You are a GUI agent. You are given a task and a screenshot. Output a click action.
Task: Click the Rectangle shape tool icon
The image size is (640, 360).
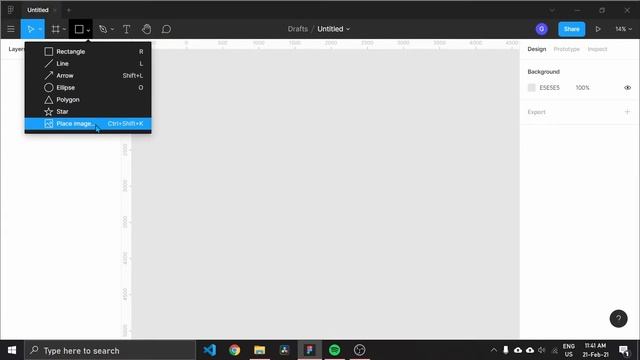[x=79, y=29]
